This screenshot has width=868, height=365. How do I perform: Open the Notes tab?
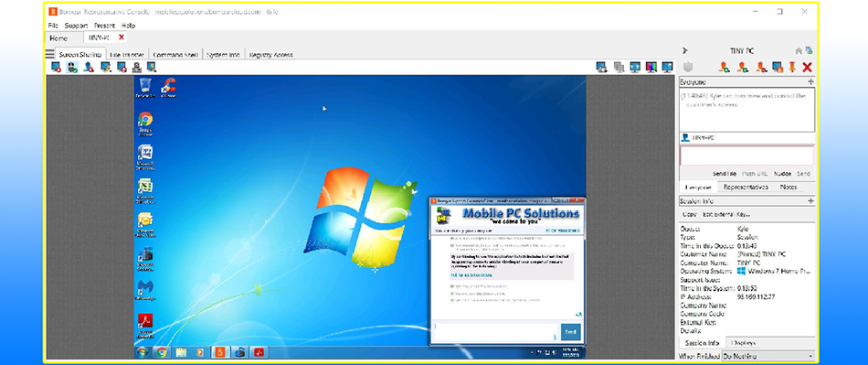pyautogui.click(x=789, y=188)
